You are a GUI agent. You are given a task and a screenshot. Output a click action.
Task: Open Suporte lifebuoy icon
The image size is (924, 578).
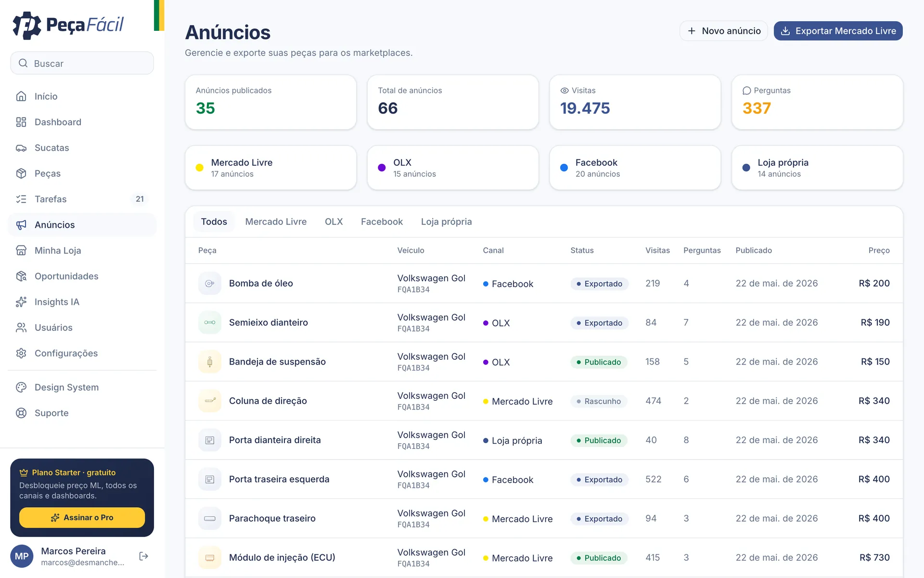21,413
